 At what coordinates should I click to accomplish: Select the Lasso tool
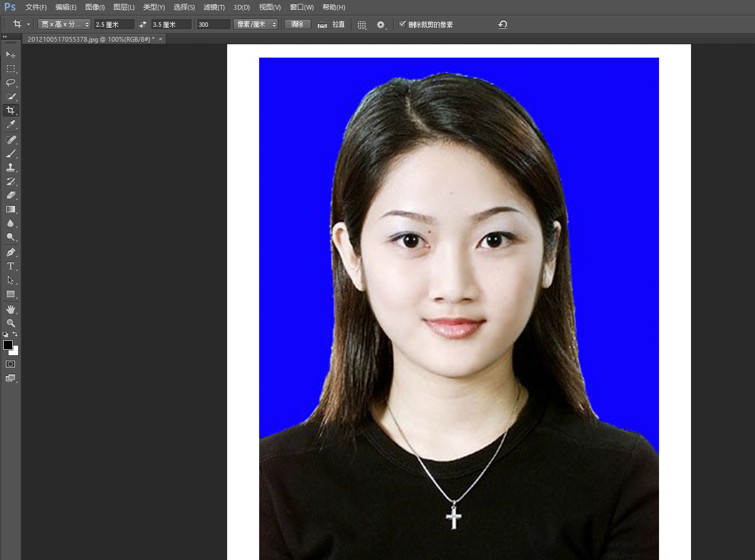click(11, 83)
